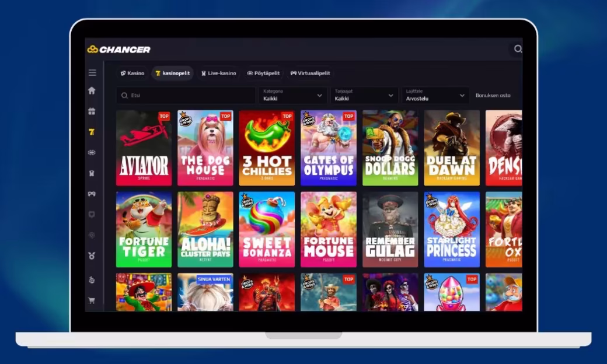Viewport: 607px width, 364px height.
Task: Open Fortune Ox game tile
Action: pos(504,229)
